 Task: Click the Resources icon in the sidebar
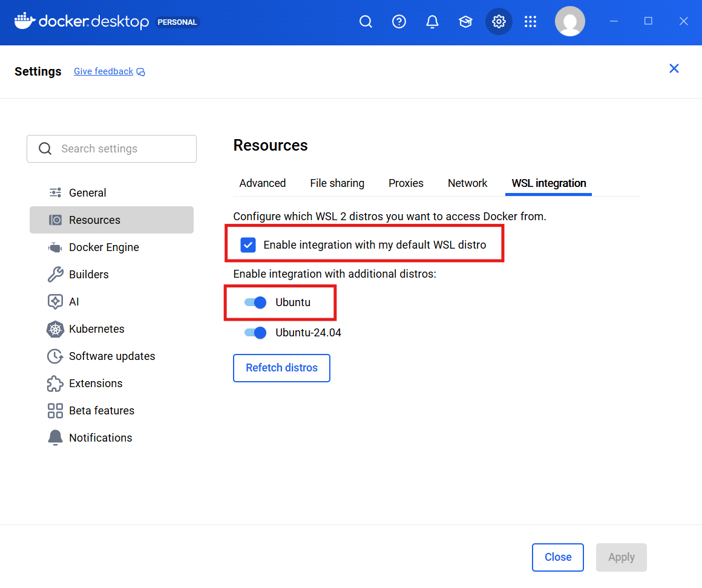coord(55,220)
